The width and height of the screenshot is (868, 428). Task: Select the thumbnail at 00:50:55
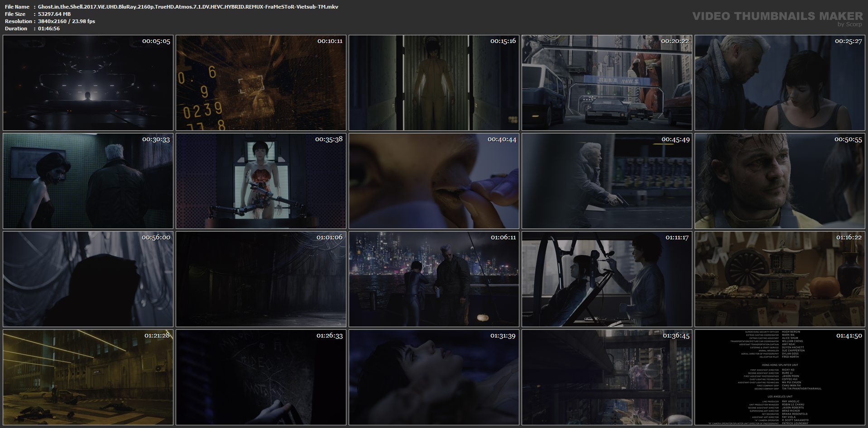point(780,181)
